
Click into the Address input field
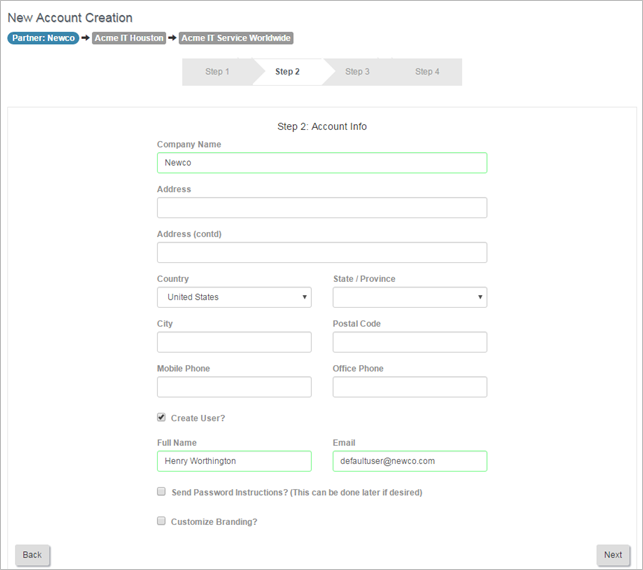pyautogui.click(x=322, y=207)
